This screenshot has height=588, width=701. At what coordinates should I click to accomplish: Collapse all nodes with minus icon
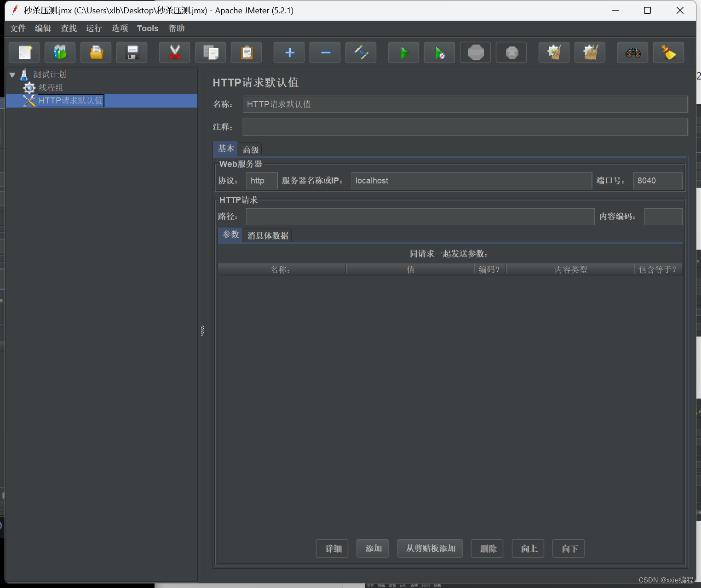tap(325, 52)
